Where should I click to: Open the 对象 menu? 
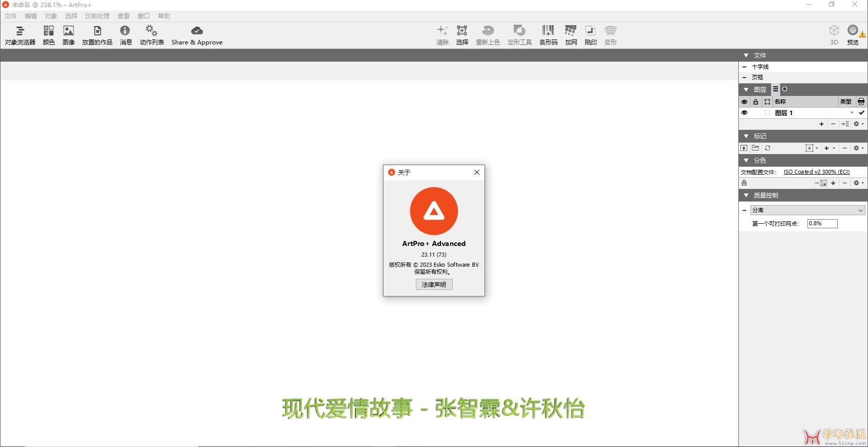(51, 16)
